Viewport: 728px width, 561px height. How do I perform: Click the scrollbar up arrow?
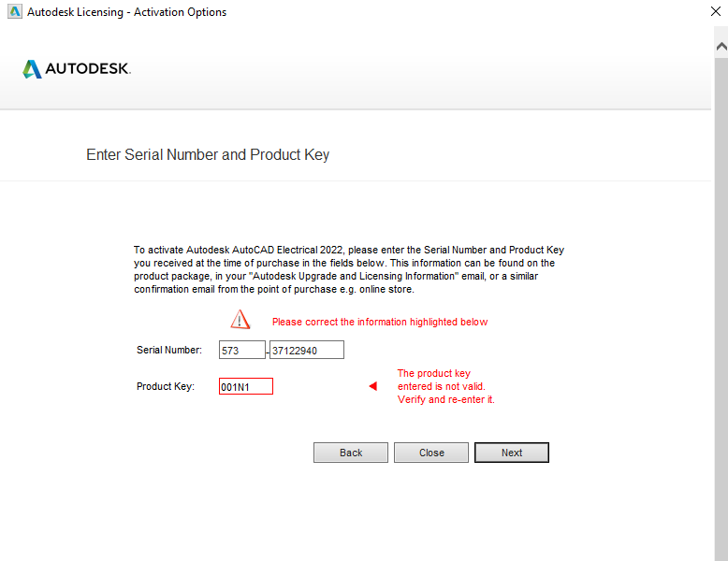click(721, 46)
